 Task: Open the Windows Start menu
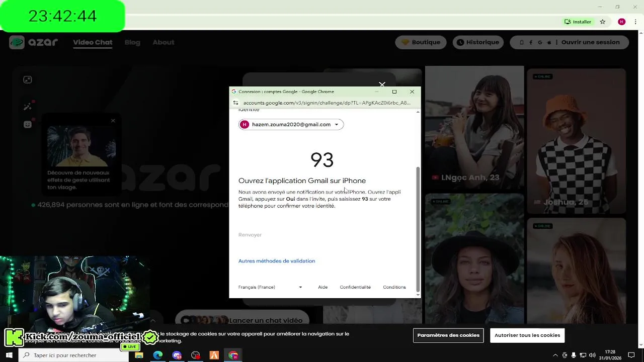point(9,355)
